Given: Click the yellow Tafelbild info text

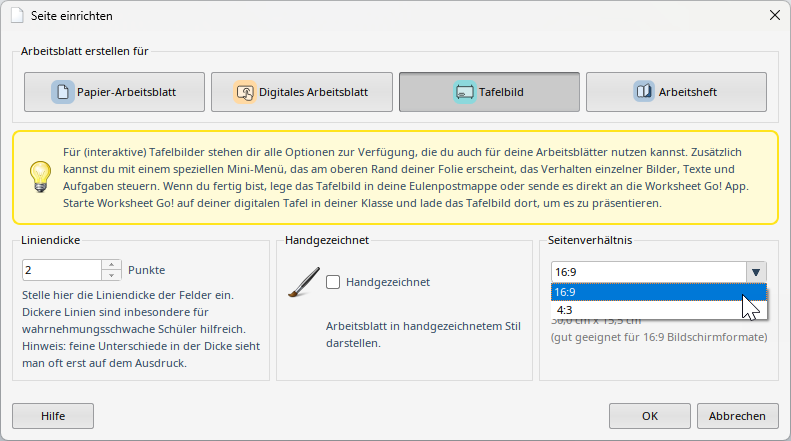Looking at the screenshot, I should 406,178.
